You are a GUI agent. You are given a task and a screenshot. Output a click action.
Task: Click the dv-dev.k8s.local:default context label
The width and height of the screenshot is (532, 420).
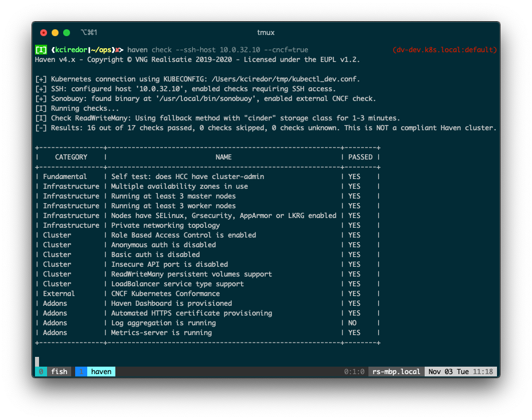tap(445, 50)
